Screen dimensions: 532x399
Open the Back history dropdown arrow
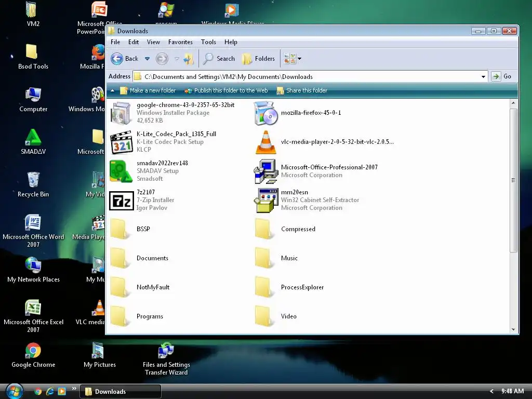147,59
